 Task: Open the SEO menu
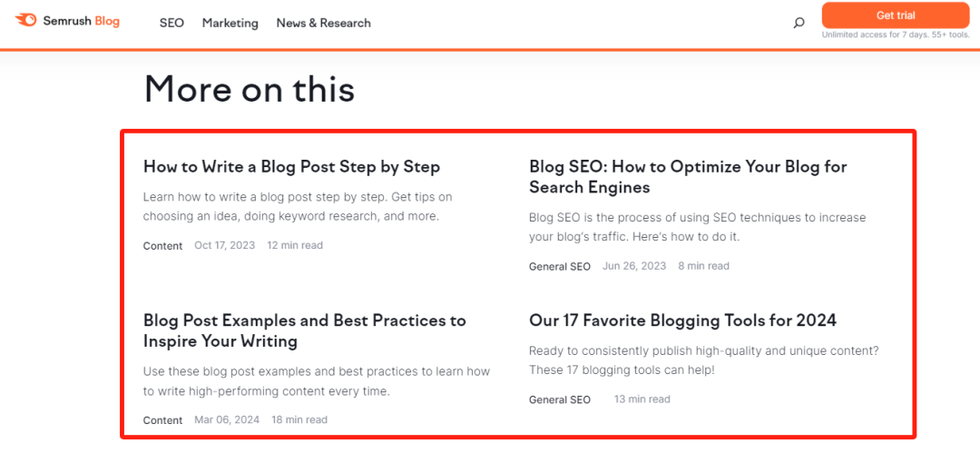pyautogui.click(x=171, y=23)
